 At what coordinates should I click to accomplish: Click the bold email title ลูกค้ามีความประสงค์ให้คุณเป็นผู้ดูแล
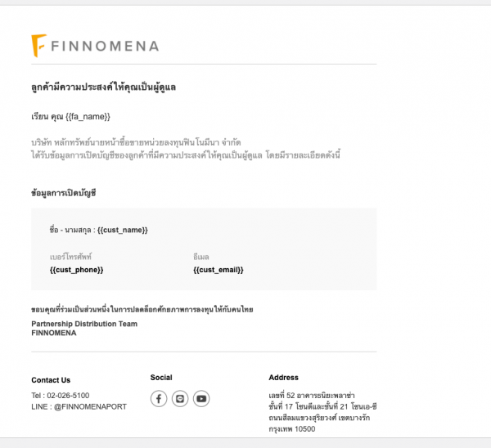point(104,87)
